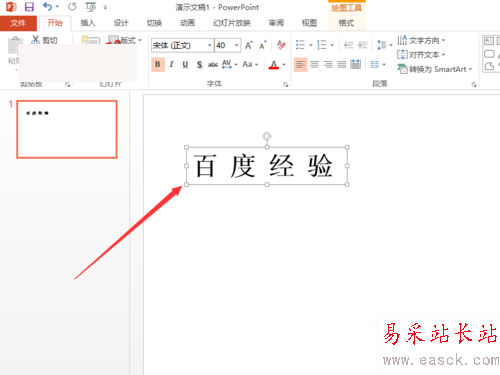Decrease font size with the small A icon
The width and height of the screenshot is (500, 375).
[x=263, y=45]
